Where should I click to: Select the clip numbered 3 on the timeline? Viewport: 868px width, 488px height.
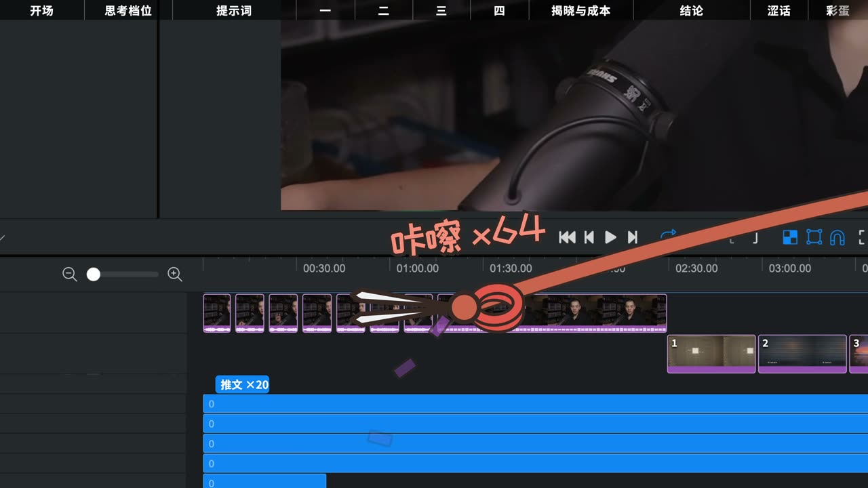(859, 354)
